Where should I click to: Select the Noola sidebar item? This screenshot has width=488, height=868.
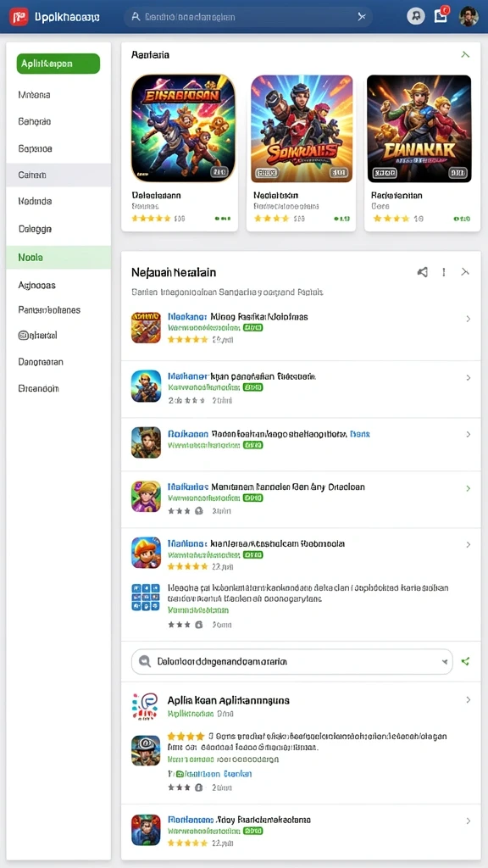(58, 258)
